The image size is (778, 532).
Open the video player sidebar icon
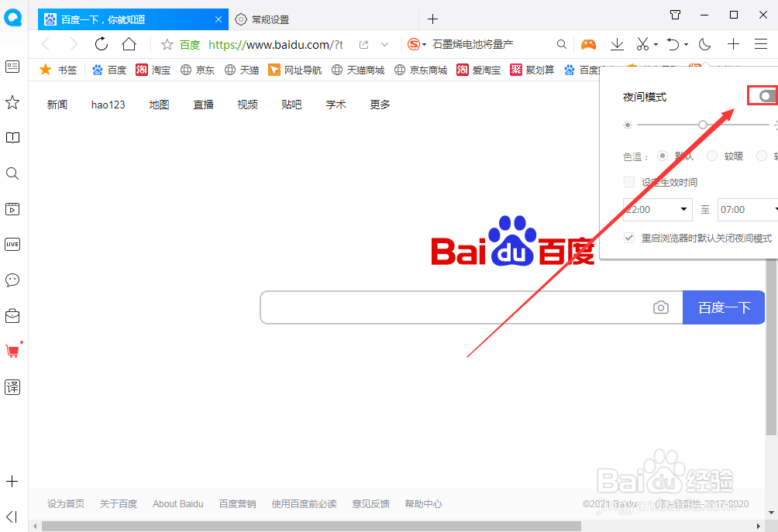pyautogui.click(x=12, y=209)
